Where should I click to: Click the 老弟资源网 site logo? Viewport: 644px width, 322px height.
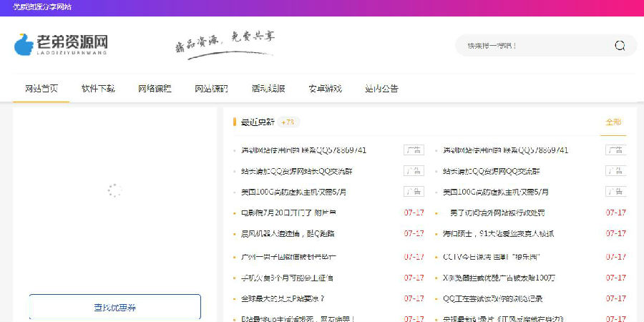(62, 44)
